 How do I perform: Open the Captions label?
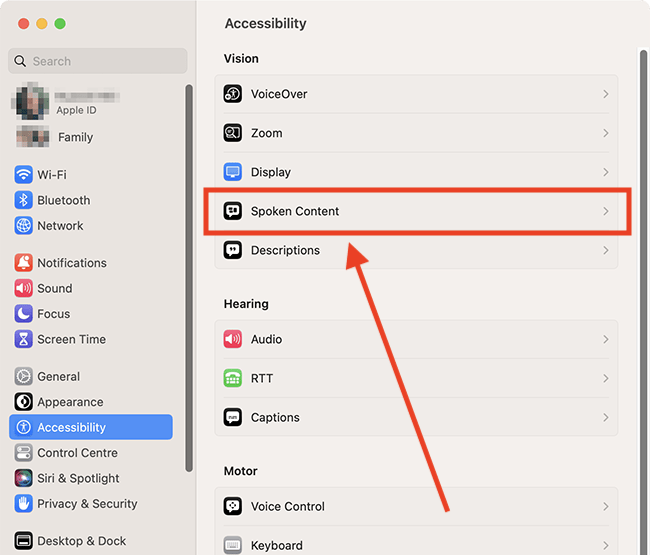pos(275,417)
